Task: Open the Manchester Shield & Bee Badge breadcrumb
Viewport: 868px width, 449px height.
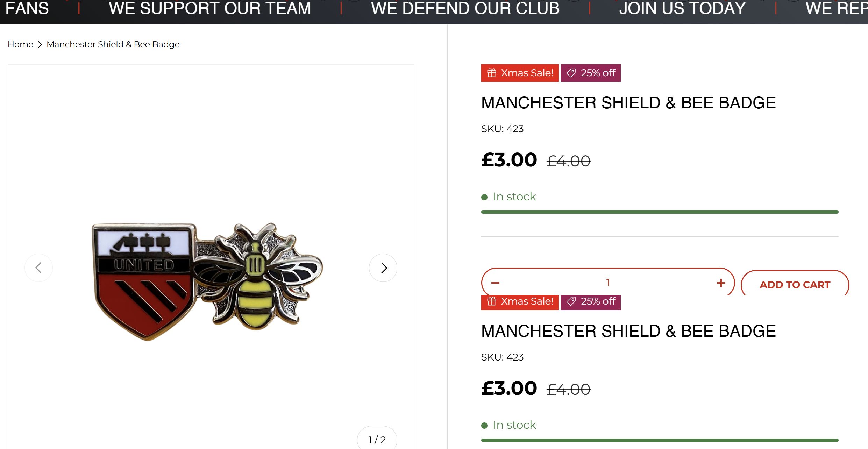Action: tap(113, 44)
